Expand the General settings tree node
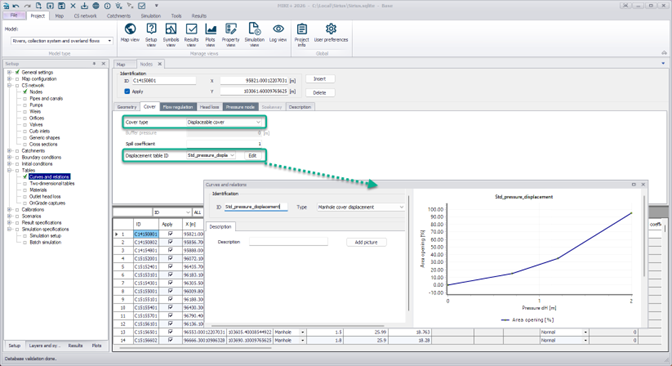Viewport: 672px width, 366px height. tap(9, 72)
